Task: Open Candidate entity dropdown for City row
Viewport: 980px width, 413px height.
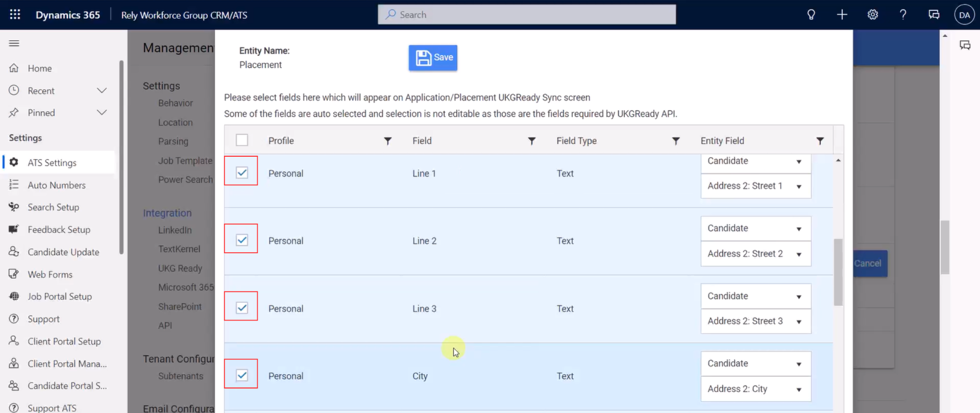Action: tap(755, 363)
